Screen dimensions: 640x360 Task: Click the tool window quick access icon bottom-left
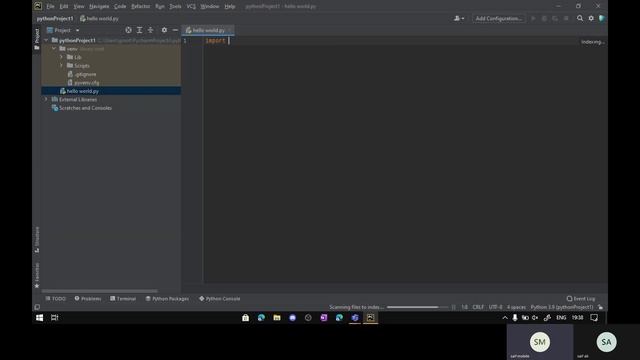point(37,307)
